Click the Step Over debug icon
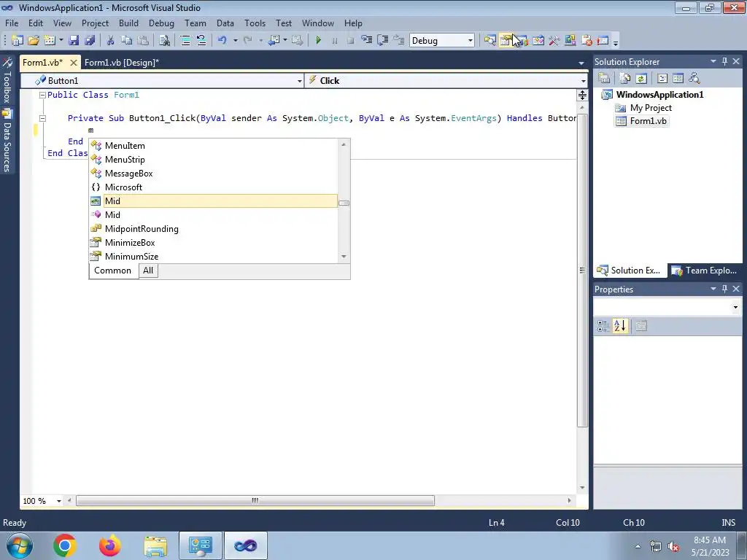Screen dimensions: 747x560 pyautogui.click(x=382, y=41)
